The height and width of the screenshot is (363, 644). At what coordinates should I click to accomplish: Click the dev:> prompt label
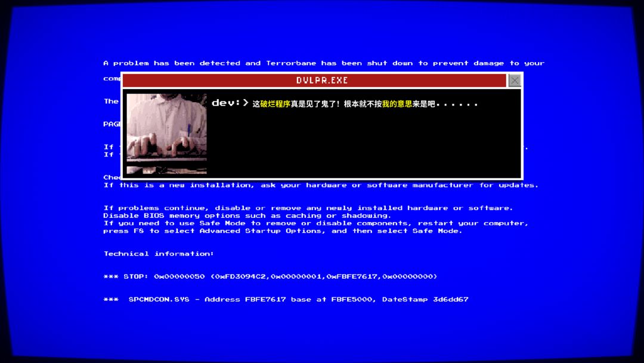pos(230,103)
